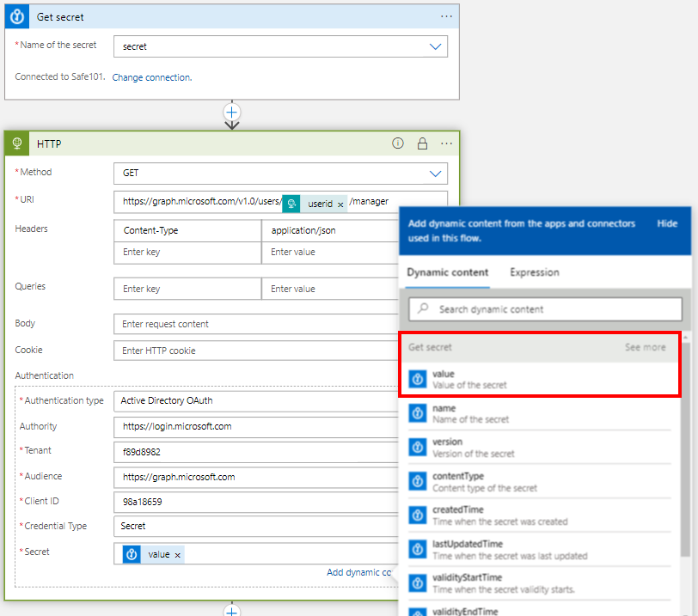Open the HTTP step ellipsis menu
Viewport: 698px width, 616px height.
[x=446, y=143]
